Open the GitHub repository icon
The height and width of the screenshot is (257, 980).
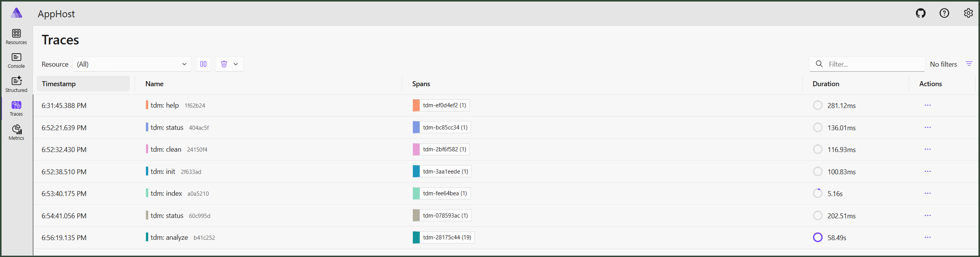tap(921, 13)
